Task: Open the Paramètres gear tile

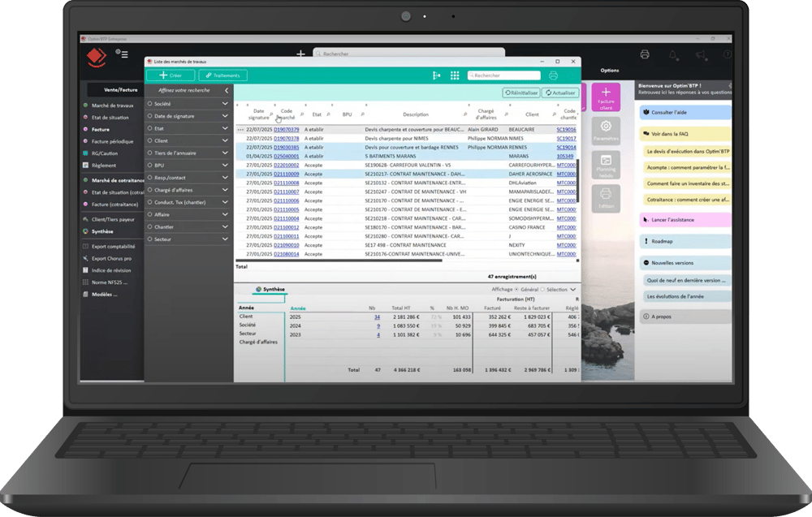Action: 606,129
